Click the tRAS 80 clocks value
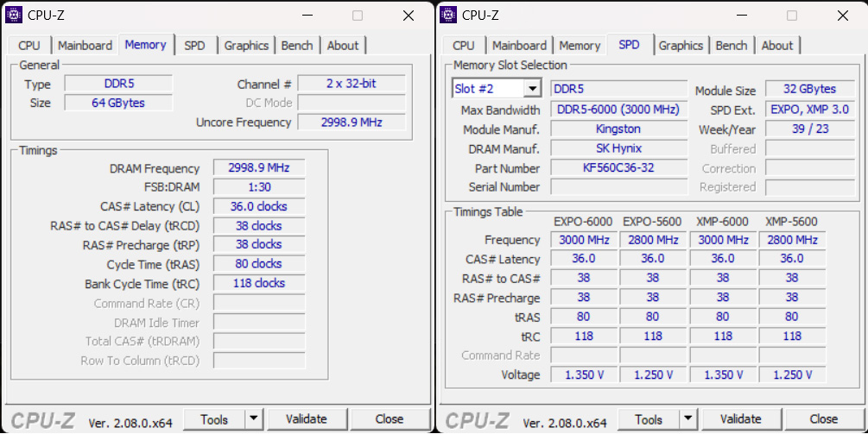This screenshot has width=868, height=434. click(259, 264)
